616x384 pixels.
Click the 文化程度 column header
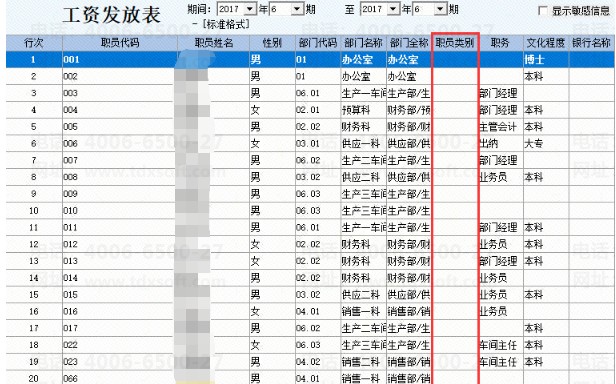546,43
